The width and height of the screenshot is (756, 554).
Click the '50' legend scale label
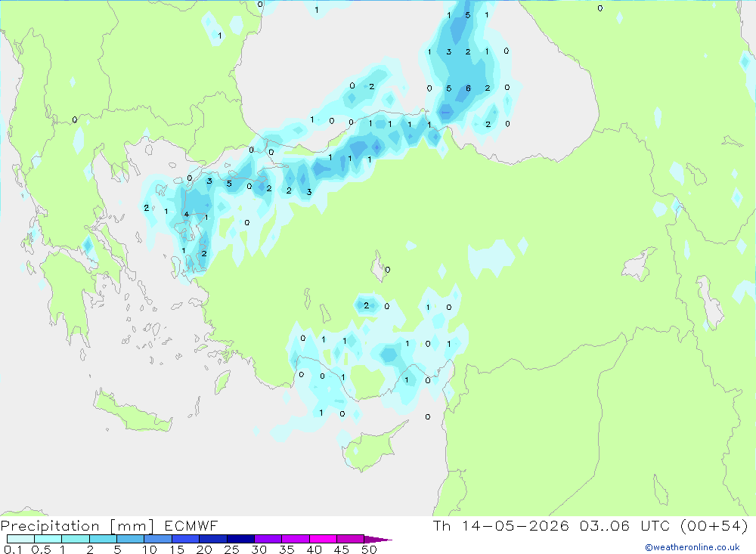pos(369,549)
